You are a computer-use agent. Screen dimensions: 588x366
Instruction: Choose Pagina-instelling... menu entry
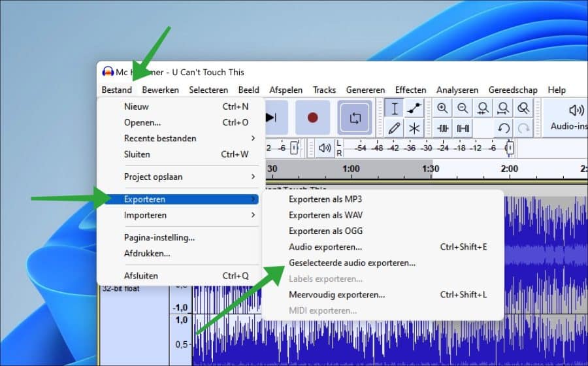click(x=181, y=237)
